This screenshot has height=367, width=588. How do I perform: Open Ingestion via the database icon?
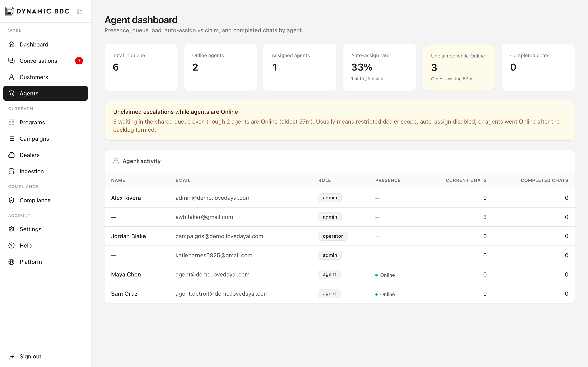tap(11, 171)
